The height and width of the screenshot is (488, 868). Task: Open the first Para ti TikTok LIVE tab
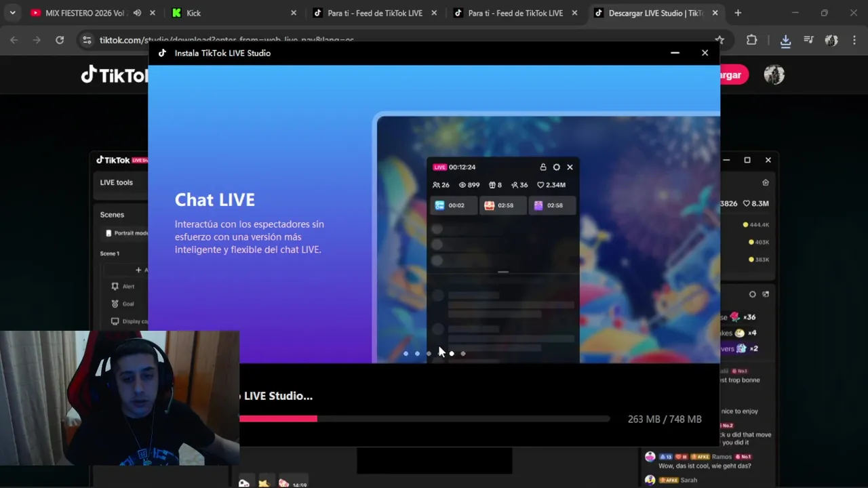tap(374, 13)
